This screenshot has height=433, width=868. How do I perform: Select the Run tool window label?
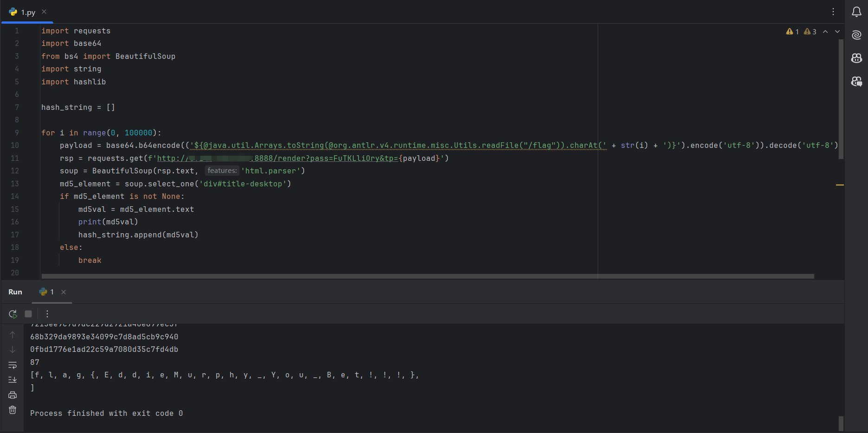coord(15,292)
